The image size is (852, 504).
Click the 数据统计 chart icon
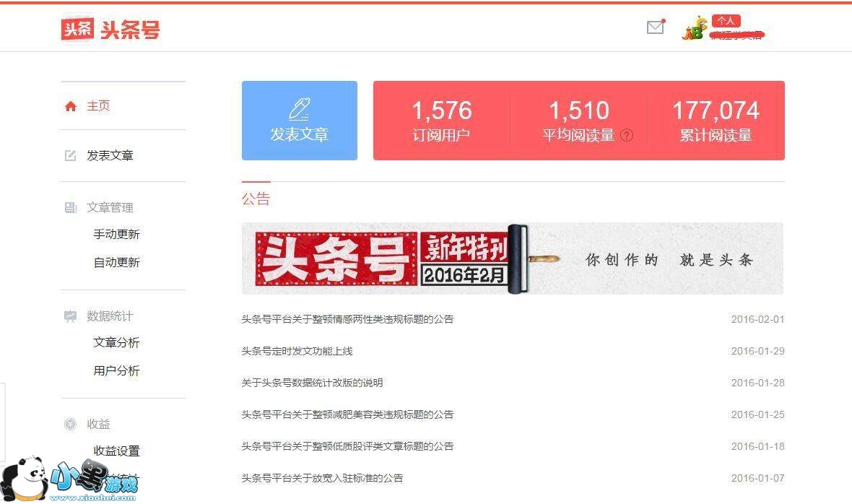71,316
